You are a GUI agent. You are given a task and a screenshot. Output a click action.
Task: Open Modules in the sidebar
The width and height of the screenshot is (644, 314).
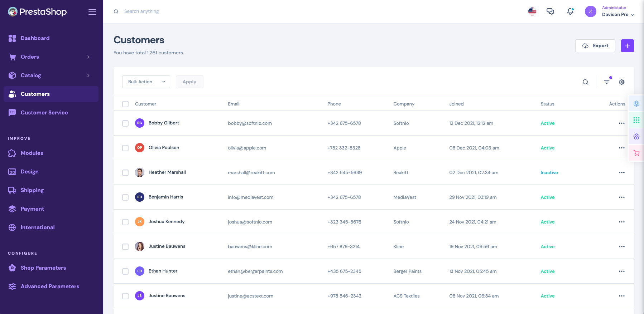click(x=51, y=153)
